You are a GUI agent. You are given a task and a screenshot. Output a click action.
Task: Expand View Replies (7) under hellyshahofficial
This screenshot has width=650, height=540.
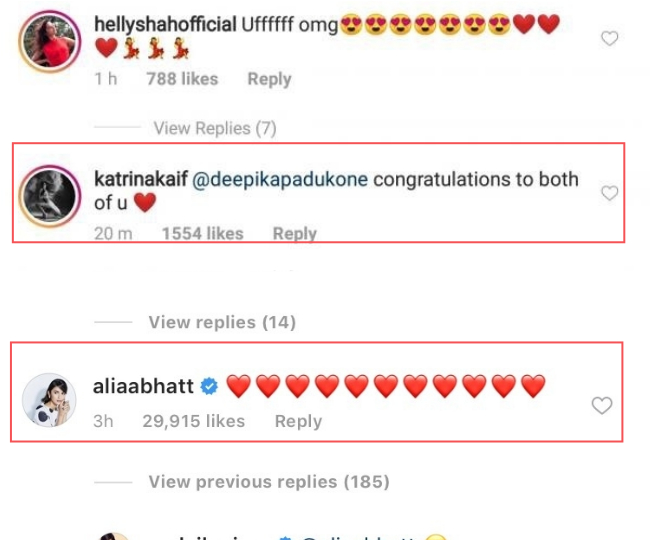[x=215, y=128]
